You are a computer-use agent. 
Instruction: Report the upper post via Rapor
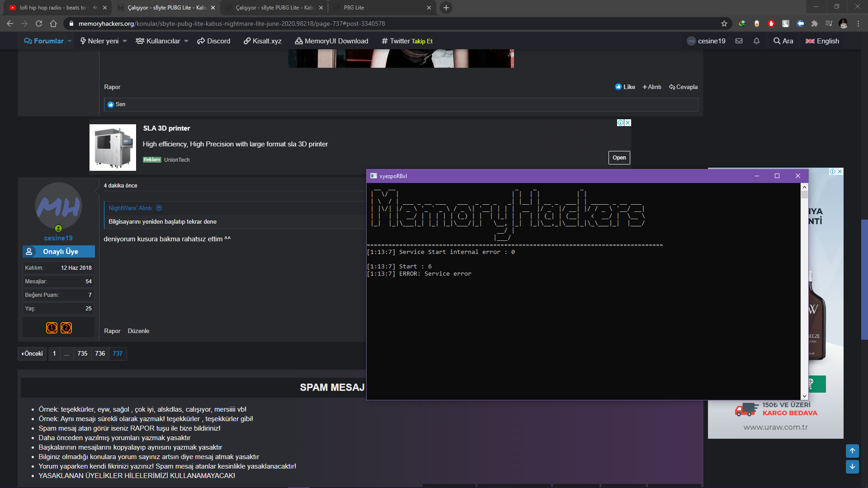[112, 87]
